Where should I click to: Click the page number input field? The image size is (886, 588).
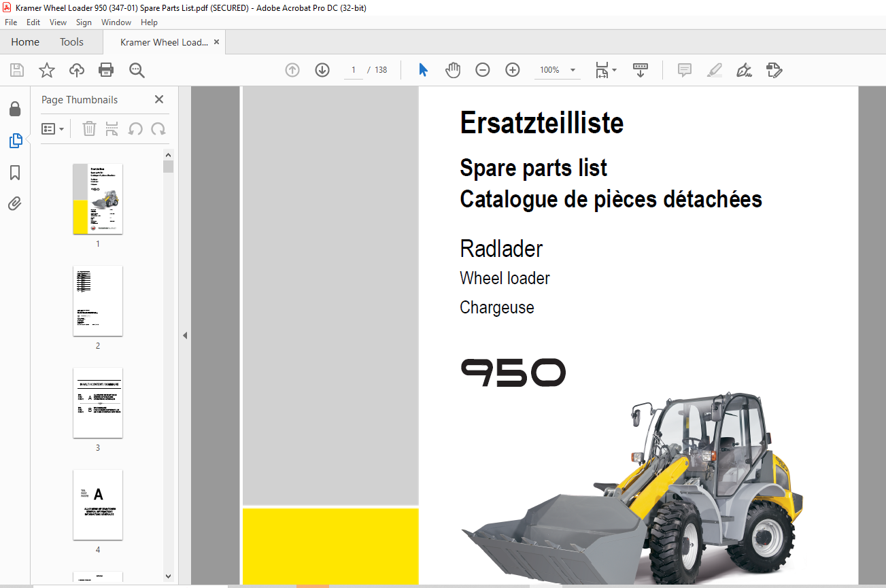pos(354,70)
